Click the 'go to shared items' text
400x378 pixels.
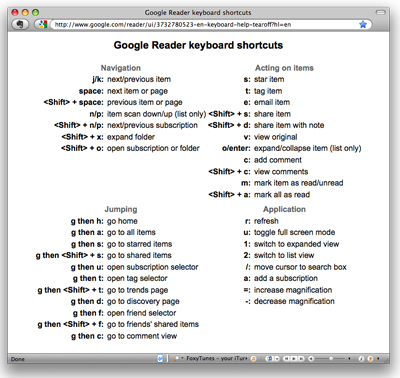pos(139,255)
